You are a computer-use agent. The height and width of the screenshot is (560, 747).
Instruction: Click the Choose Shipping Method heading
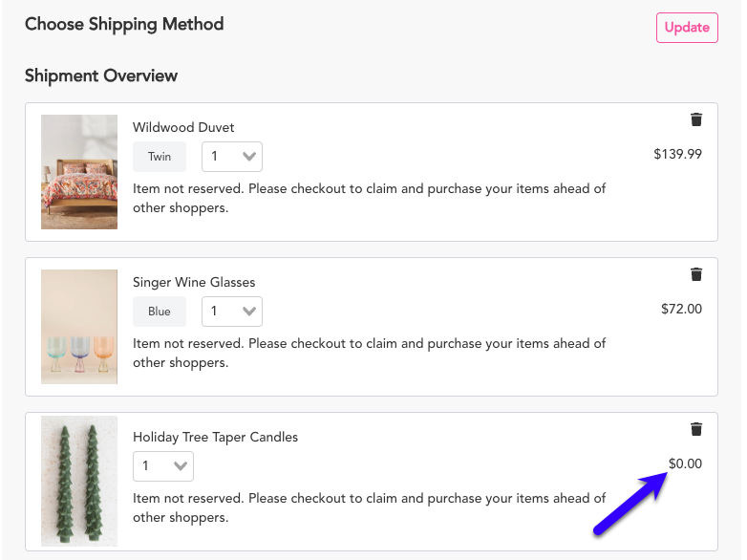click(124, 24)
